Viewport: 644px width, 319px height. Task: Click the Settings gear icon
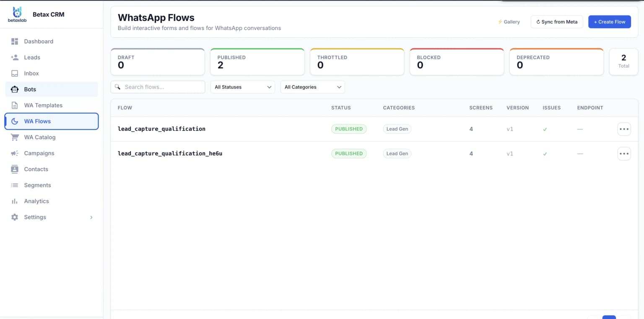[x=15, y=217]
